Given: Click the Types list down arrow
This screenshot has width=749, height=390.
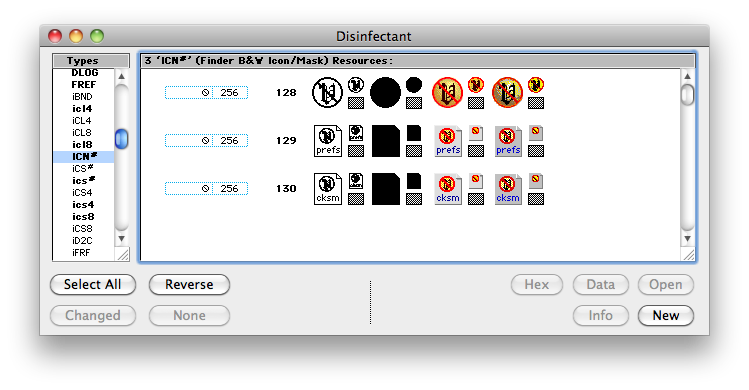Looking at the screenshot, I should 122,238.
